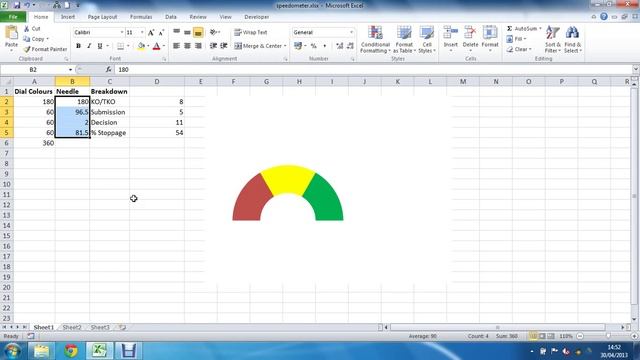The image size is (640, 360).
Task: Open Cell Styles gallery
Action: (427, 39)
